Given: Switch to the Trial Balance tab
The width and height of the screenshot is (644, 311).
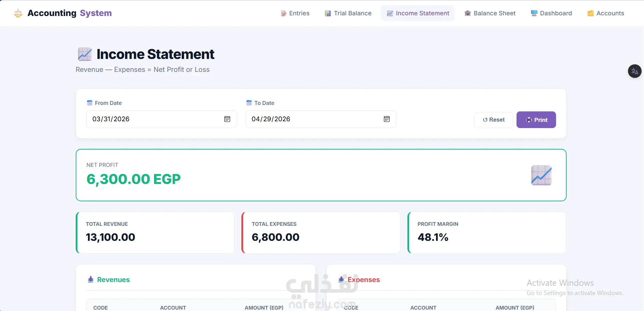Looking at the screenshot, I should (348, 13).
